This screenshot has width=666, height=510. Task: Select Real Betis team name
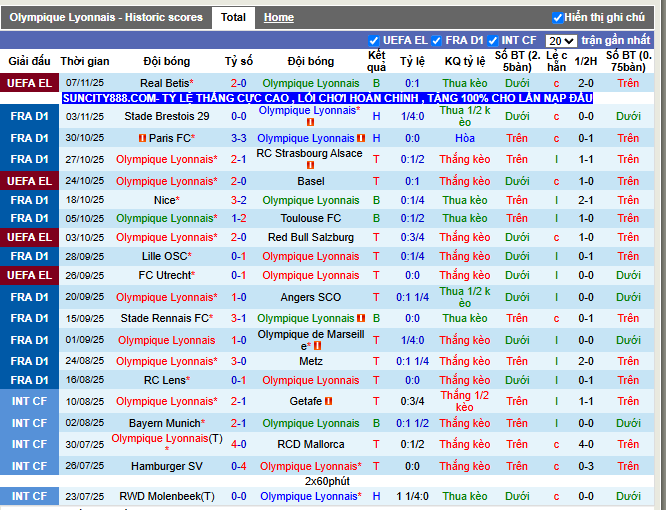click(x=167, y=83)
